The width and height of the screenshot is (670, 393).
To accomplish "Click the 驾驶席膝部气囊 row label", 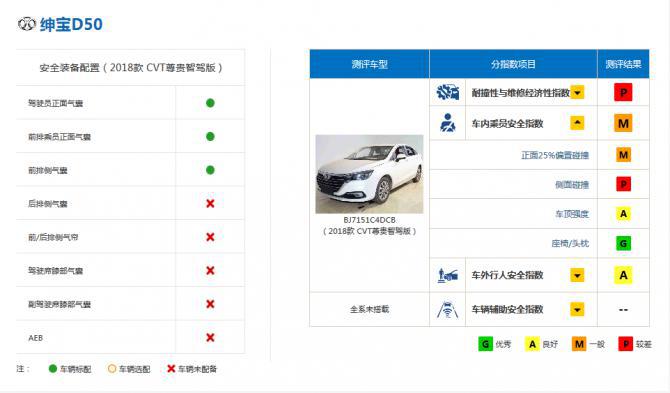I will pos(55,270).
